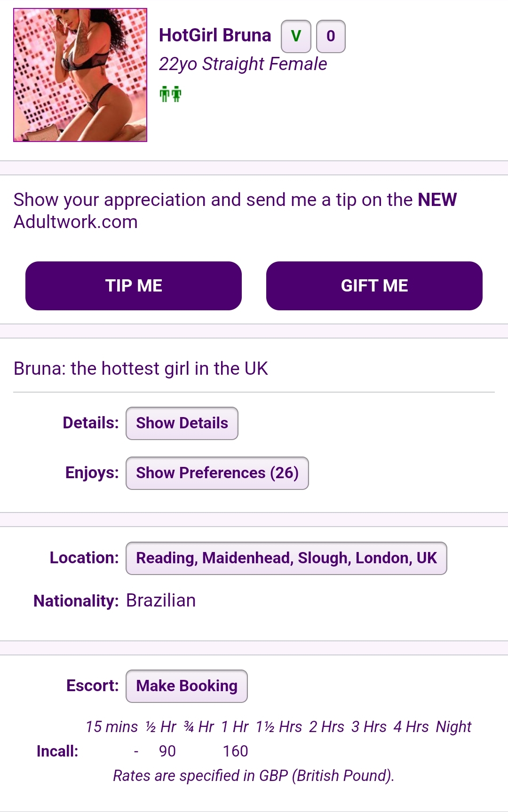
Task: Click the 0 rating badge
Action: coord(331,36)
